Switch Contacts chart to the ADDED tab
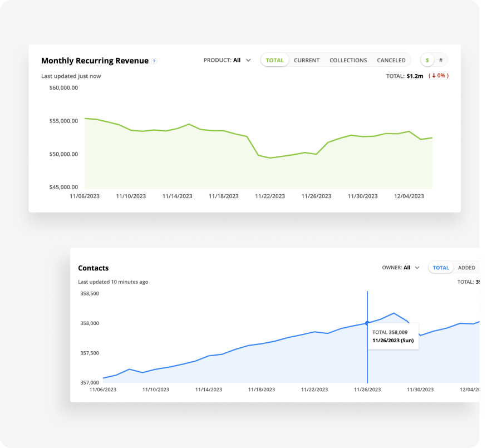Viewport: 487px width, 448px height. [467, 268]
